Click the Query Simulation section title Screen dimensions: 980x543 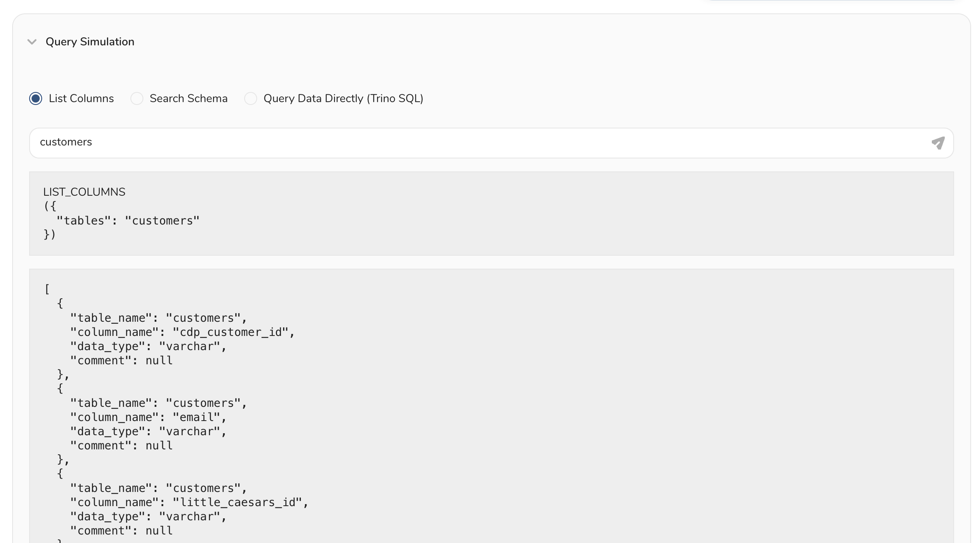click(89, 42)
